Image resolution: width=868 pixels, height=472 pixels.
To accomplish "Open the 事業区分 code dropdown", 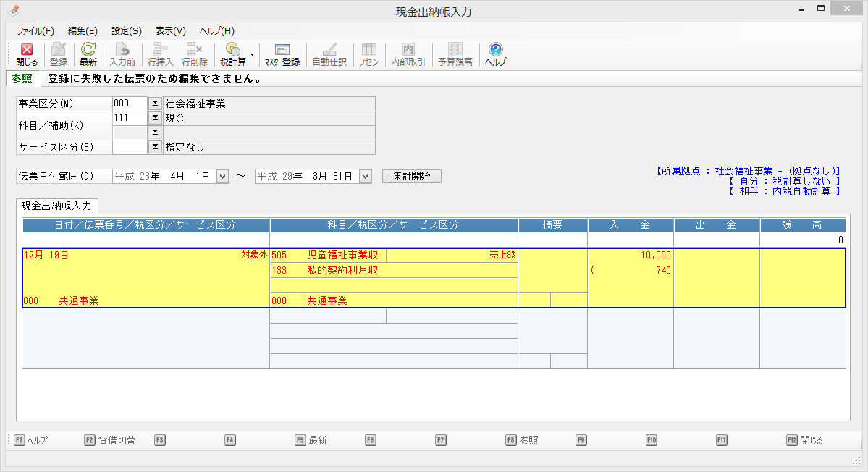I will point(154,104).
